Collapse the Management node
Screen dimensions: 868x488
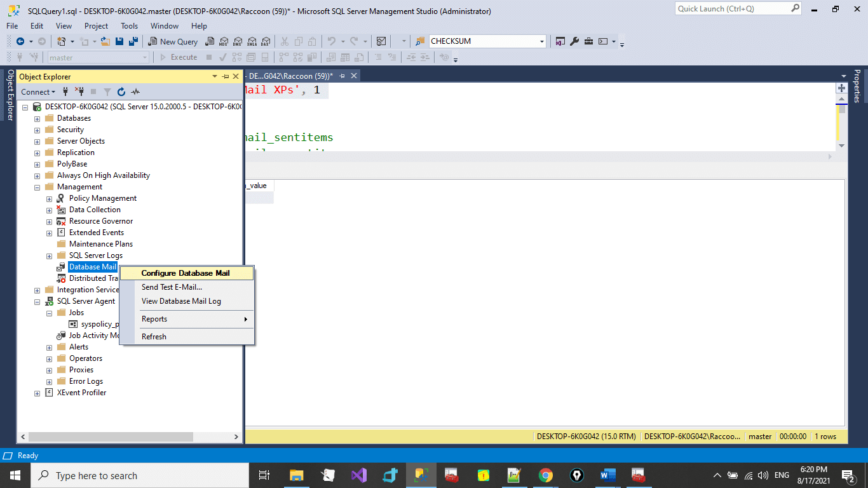pyautogui.click(x=37, y=186)
